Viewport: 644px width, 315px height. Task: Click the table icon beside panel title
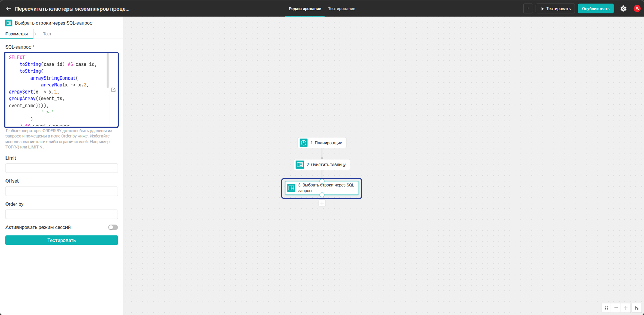9,23
